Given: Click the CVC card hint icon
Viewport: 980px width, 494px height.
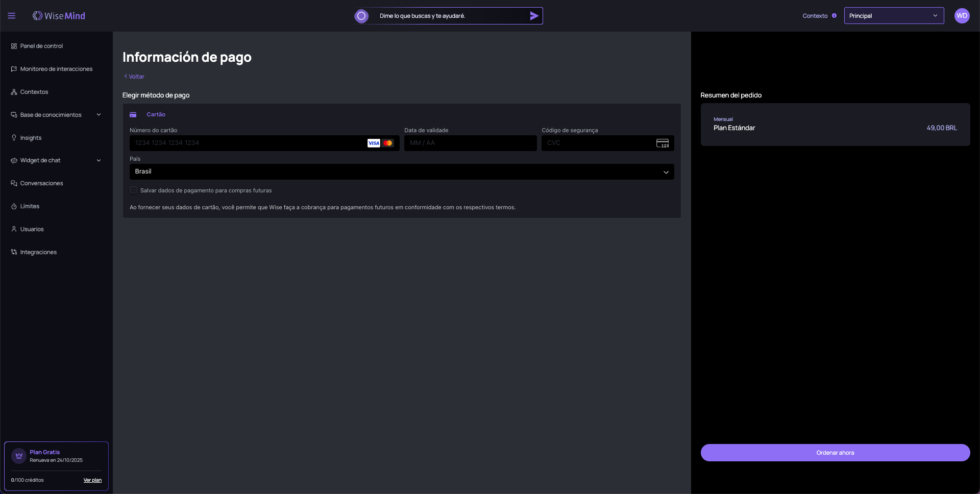Looking at the screenshot, I should (x=662, y=143).
